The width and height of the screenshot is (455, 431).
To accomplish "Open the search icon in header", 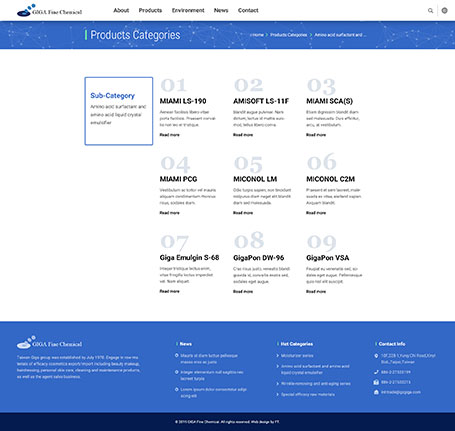I will [430, 11].
